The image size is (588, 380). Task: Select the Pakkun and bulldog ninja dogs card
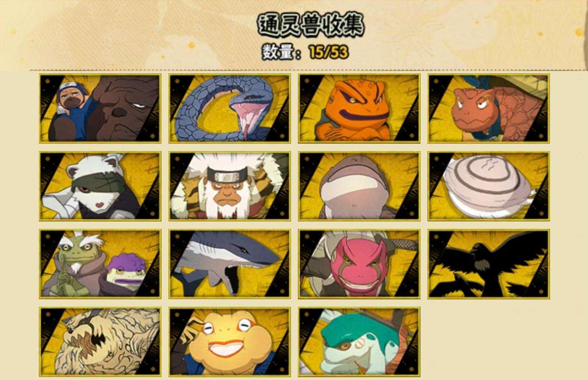coord(100,109)
